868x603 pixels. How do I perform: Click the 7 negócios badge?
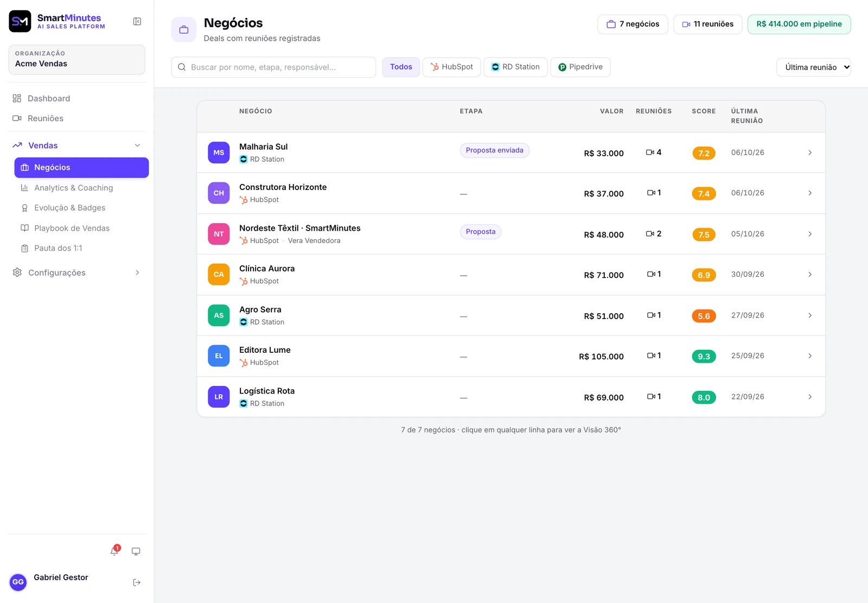pyautogui.click(x=633, y=24)
